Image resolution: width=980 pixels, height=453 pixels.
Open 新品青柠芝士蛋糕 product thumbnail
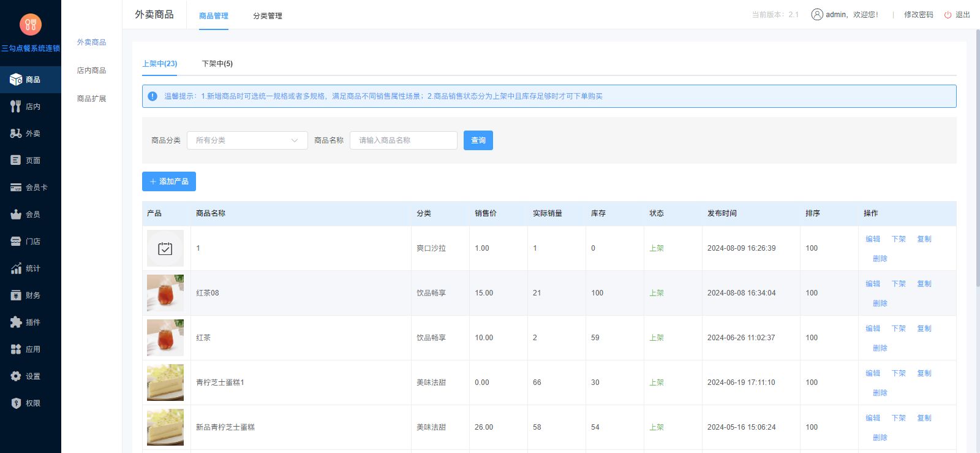pos(165,427)
